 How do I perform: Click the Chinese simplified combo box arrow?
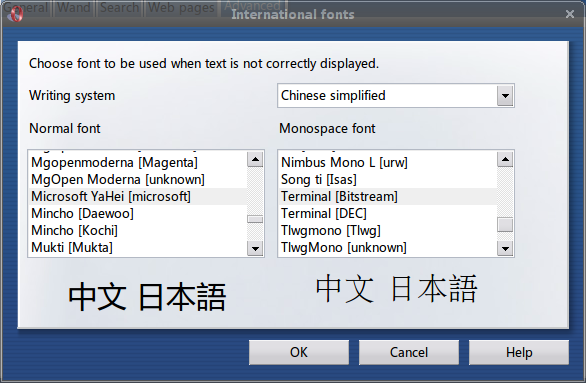pyautogui.click(x=505, y=96)
